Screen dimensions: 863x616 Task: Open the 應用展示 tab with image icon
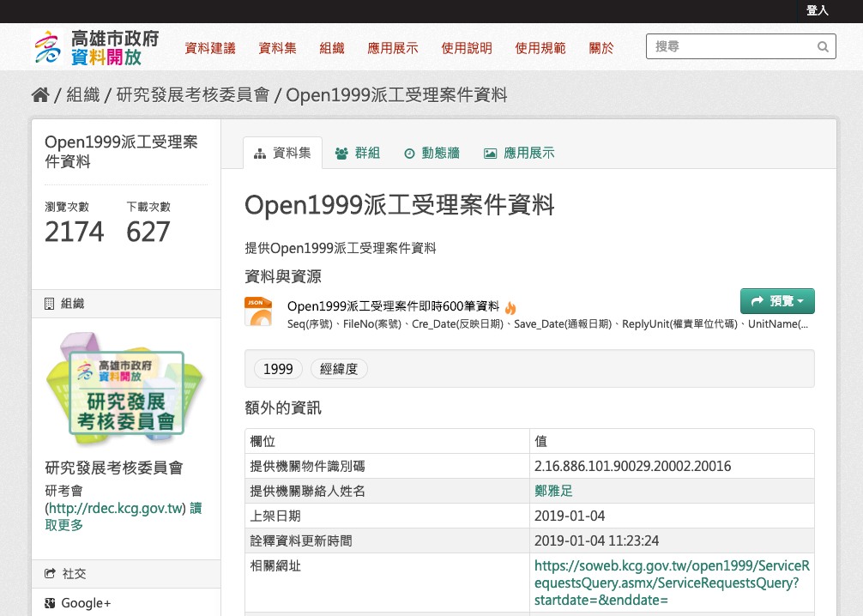pos(519,153)
